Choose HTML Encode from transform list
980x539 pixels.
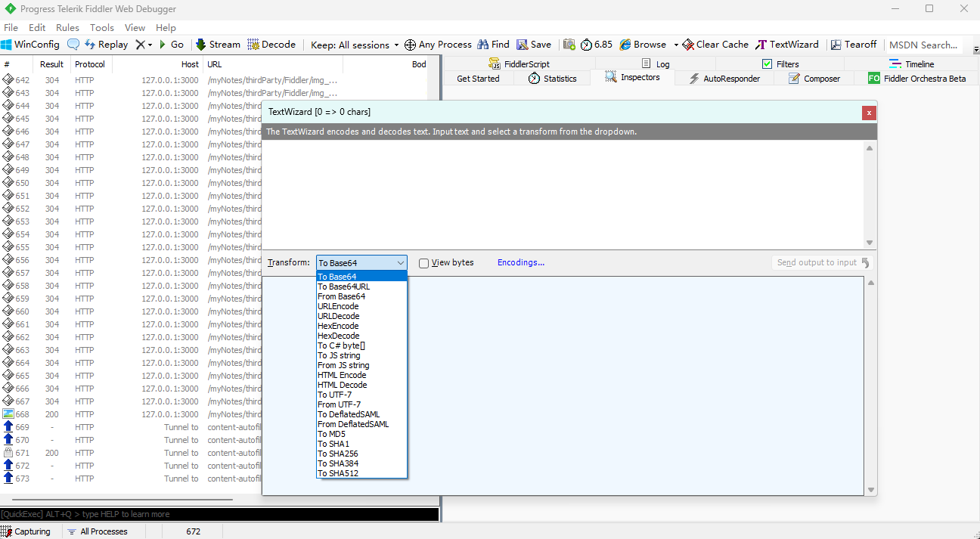(361, 375)
